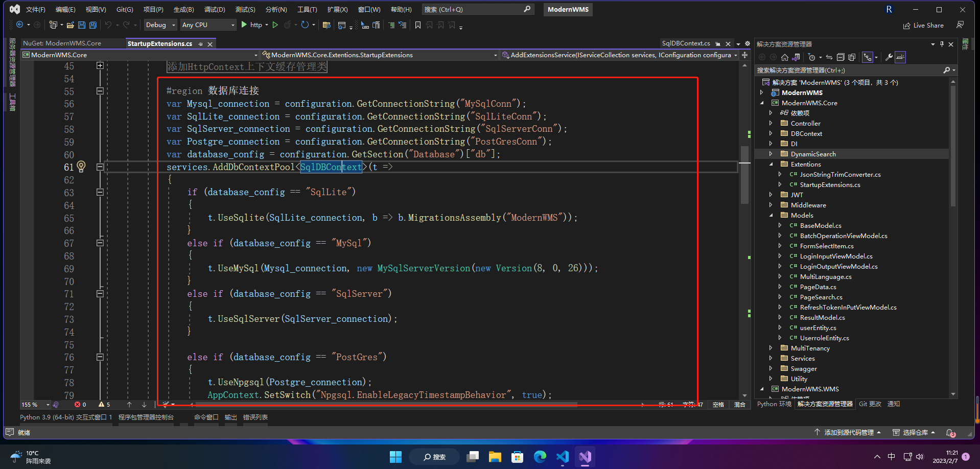The height and width of the screenshot is (469, 980).
Task: Keep the SqlDBContext.cs preview tab open
Action: tap(718, 44)
